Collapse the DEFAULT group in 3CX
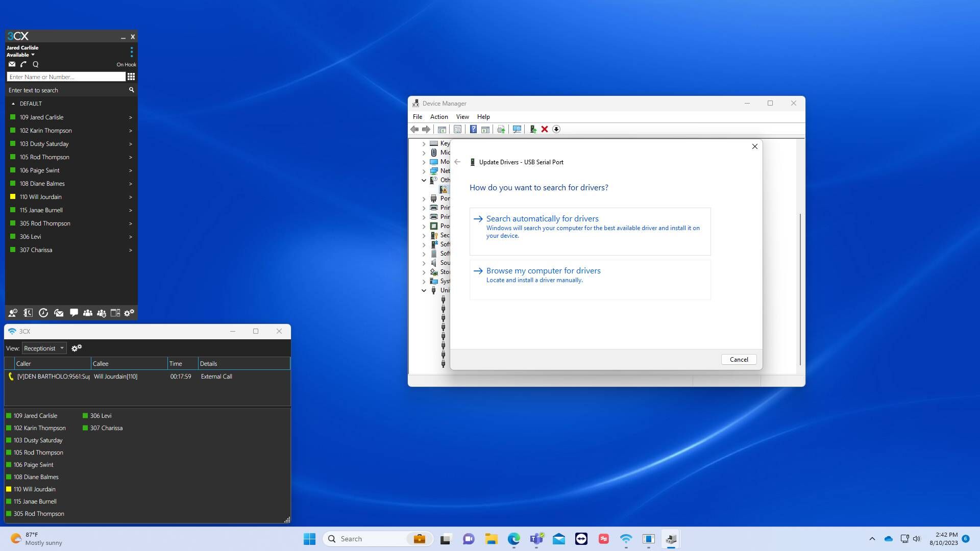The image size is (980, 551). tap(13, 104)
